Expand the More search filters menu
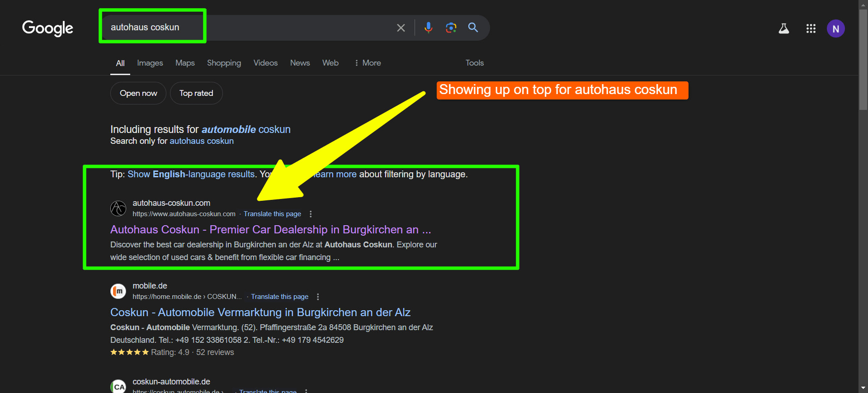Screen dimensions: 868x393 click(368, 63)
